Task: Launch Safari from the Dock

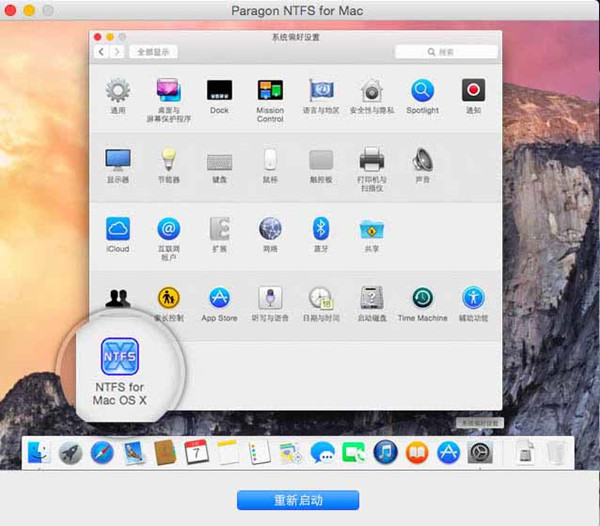Action: pyautogui.click(x=101, y=453)
